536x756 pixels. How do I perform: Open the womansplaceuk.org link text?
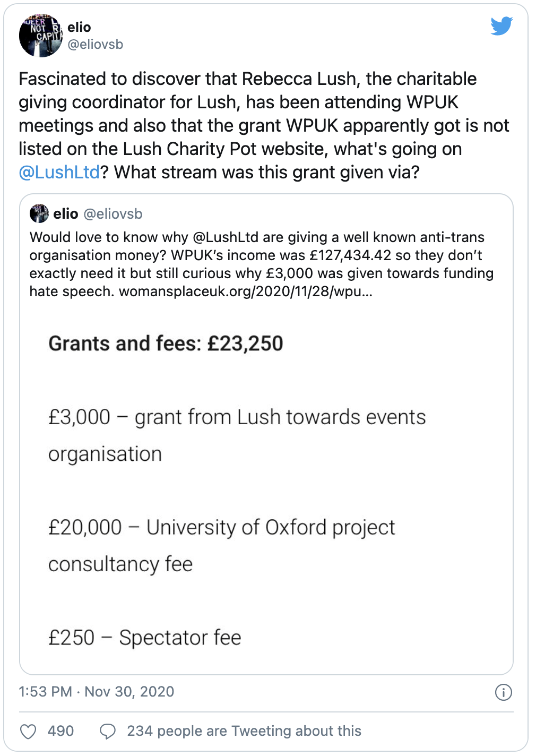tap(246, 291)
